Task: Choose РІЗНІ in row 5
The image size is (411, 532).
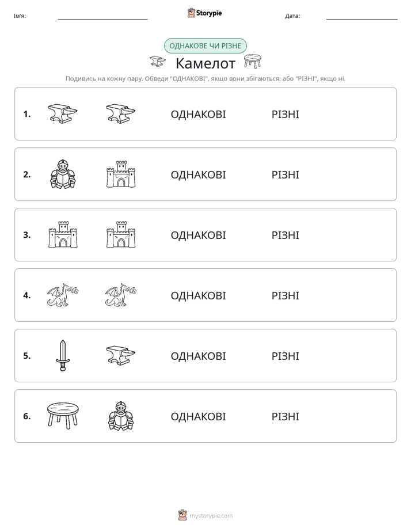Action: point(285,356)
